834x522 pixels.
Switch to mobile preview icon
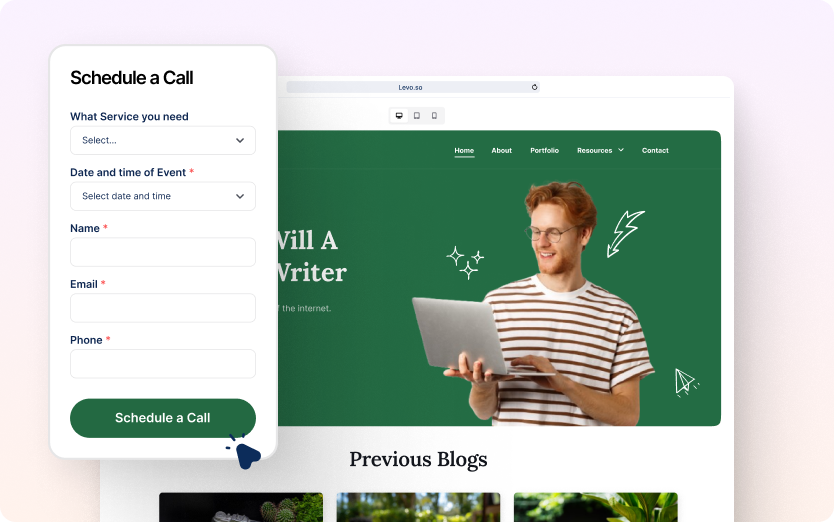point(435,115)
